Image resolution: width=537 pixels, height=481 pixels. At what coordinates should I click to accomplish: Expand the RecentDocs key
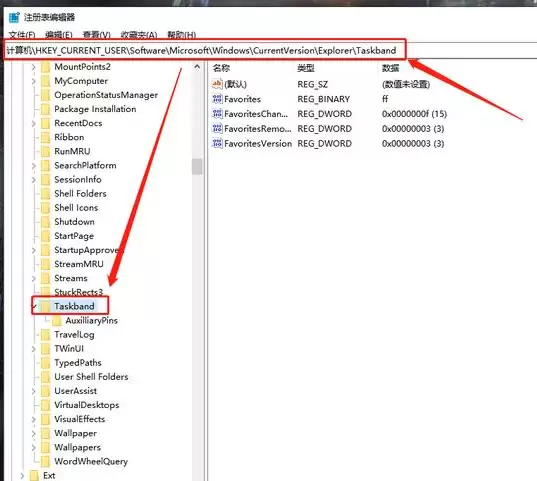pyautogui.click(x=34, y=123)
